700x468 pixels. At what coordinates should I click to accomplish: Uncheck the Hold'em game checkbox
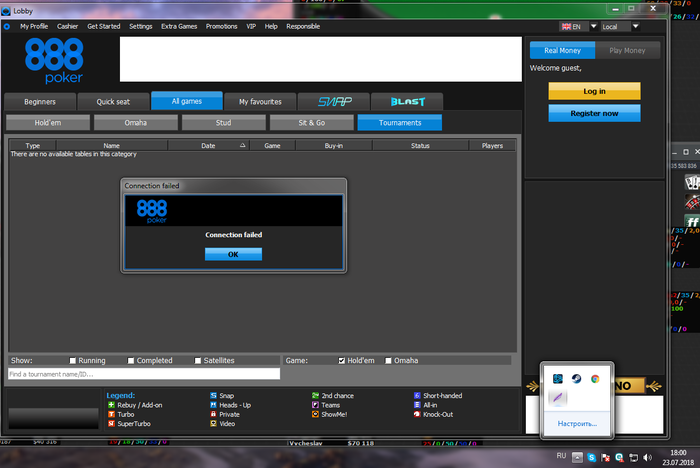click(x=342, y=360)
